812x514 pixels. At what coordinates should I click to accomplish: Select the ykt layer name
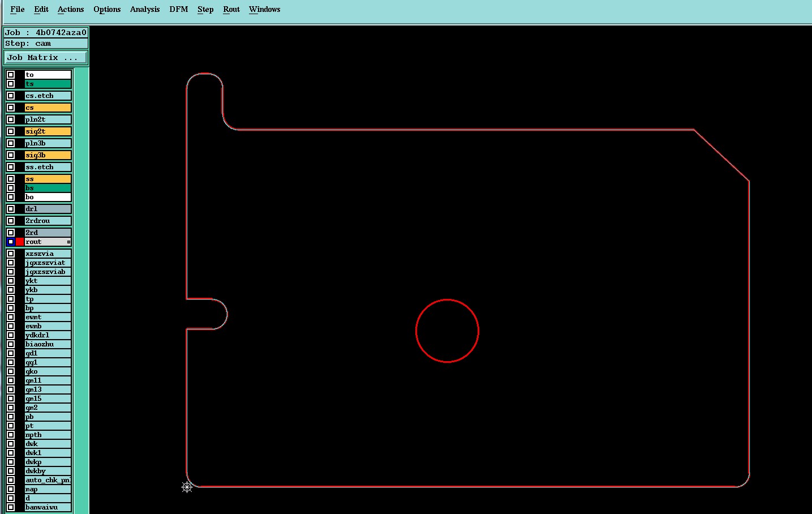(x=48, y=281)
